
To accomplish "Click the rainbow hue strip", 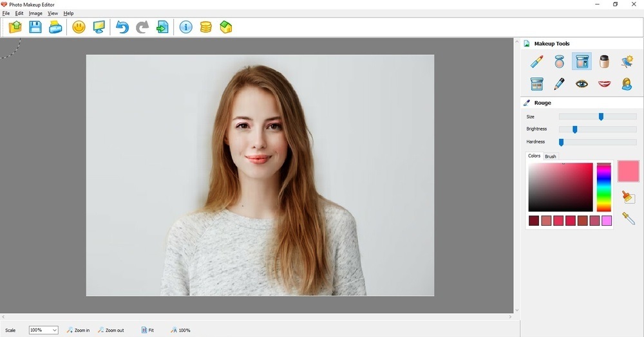I will coord(603,187).
